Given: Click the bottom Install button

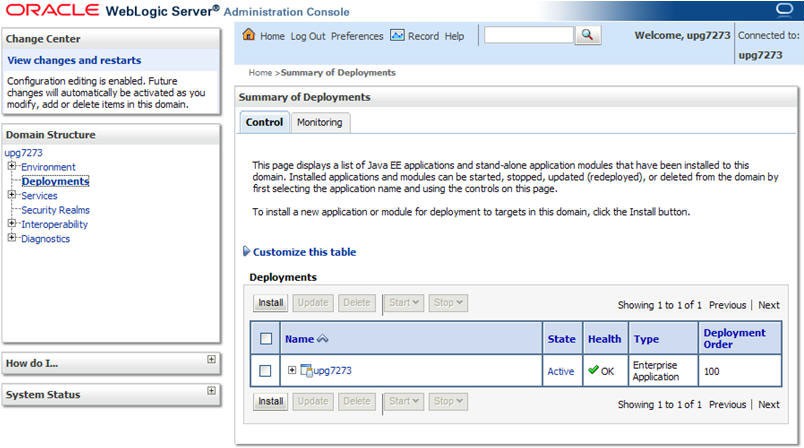Looking at the screenshot, I should [x=270, y=401].
